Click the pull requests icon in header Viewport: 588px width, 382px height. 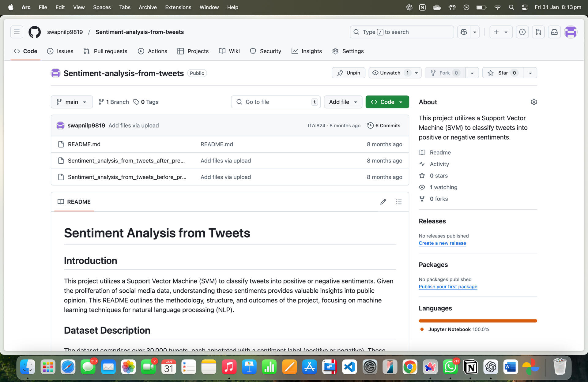(538, 32)
